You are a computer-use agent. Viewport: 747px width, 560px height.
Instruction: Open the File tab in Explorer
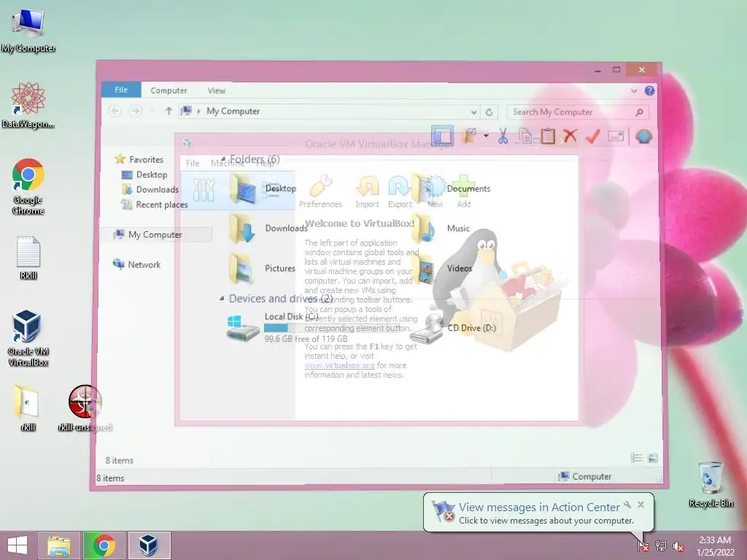pyautogui.click(x=121, y=90)
